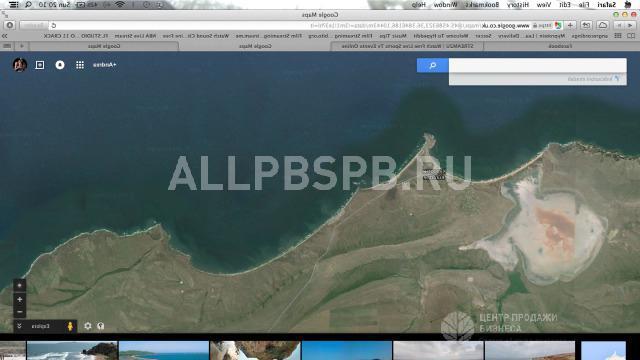Zoom in with the plus button
The width and height of the screenshot is (640, 360).
coord(20,300)
